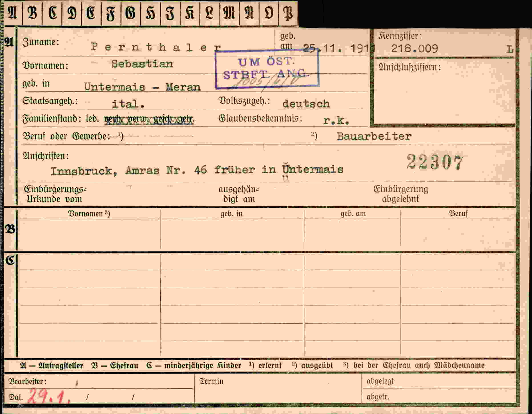Click the 'ausgehändigt am' label

239,194
